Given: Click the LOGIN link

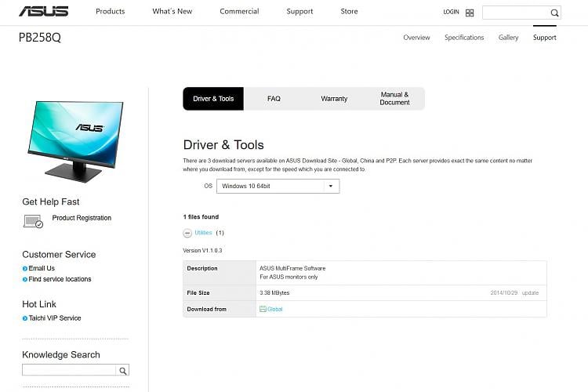Looking at the screenshot, I should 451,12.
